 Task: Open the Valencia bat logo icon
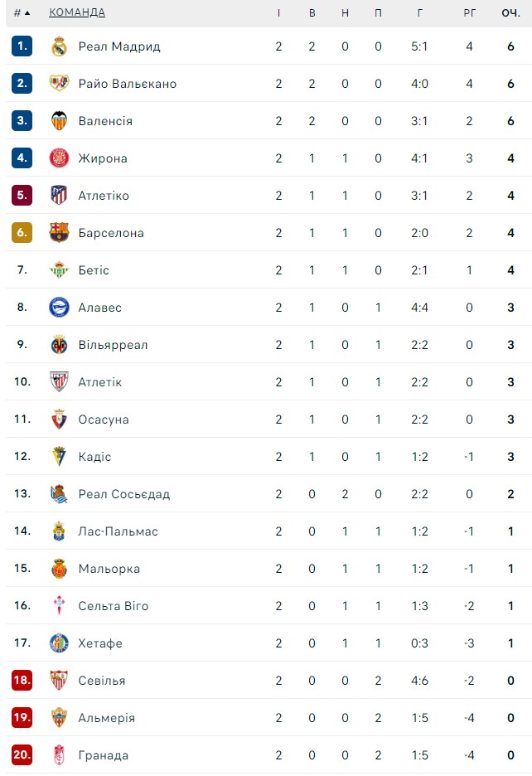(59, 121)
